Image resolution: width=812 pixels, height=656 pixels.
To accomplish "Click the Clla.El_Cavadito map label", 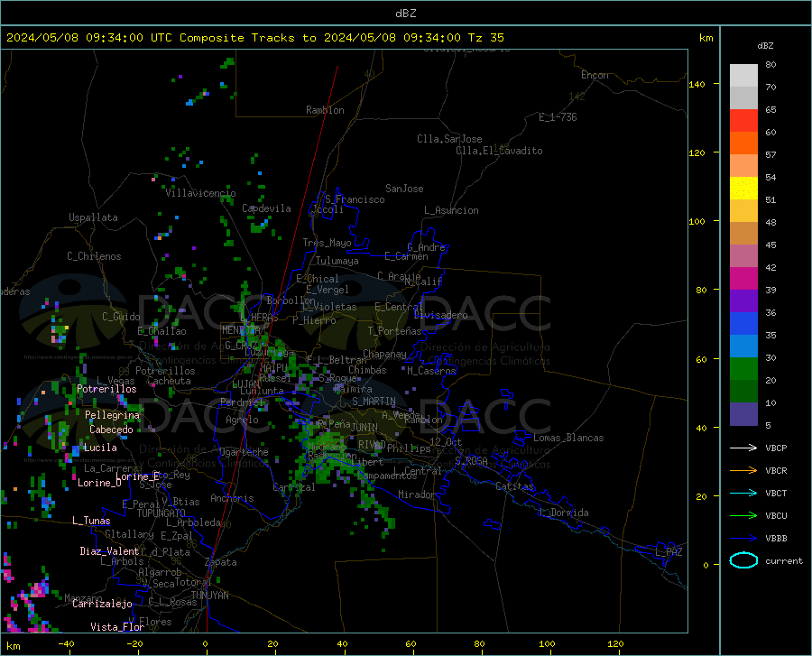I will pos(499,152).
